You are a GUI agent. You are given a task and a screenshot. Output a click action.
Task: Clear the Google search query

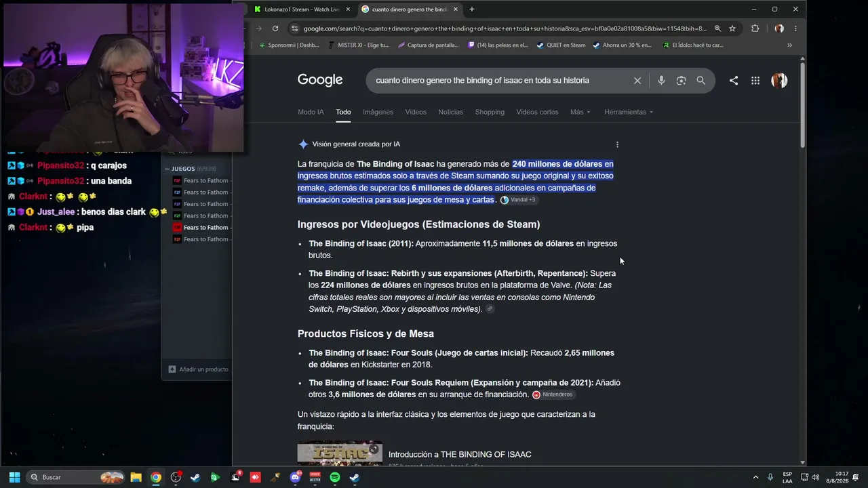pyautogui.click(x=637, y=81)
